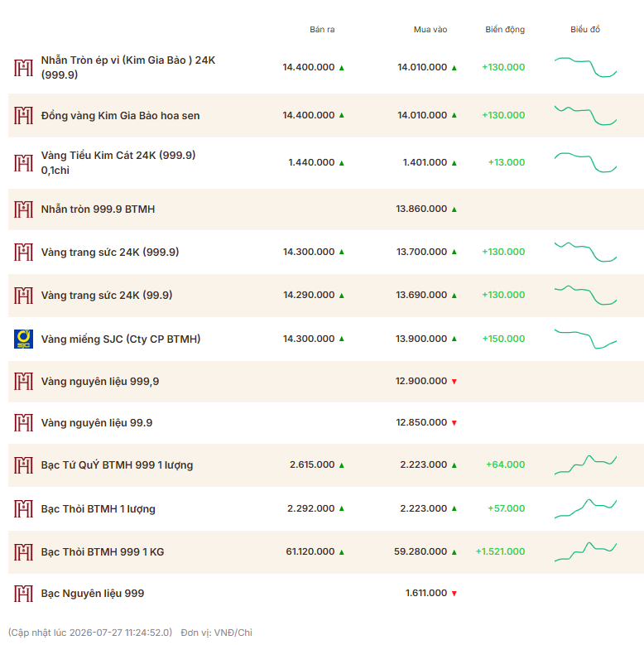Click the BTMH logo next to Nhẫn tròn 999.9 BTMH

click(x=23, y=209)
